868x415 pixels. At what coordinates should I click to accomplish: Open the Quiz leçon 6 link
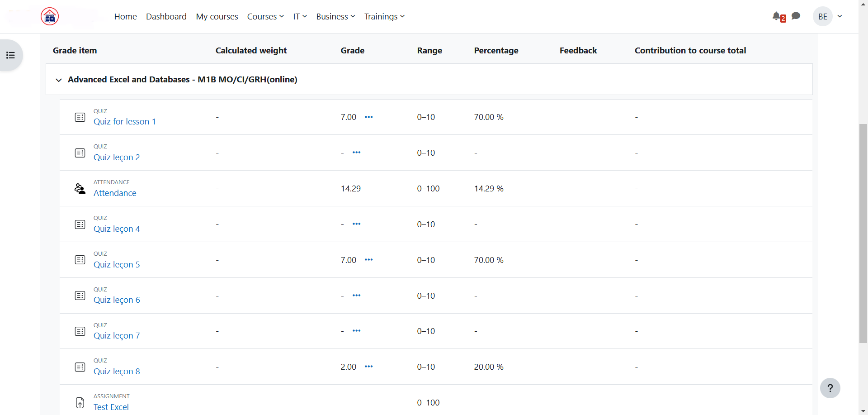117,300
